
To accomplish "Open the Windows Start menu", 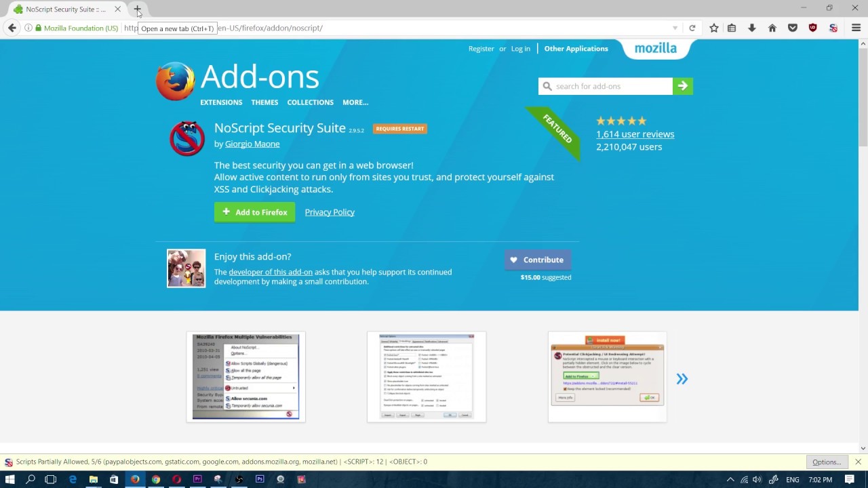I will [x=10, y=480].
